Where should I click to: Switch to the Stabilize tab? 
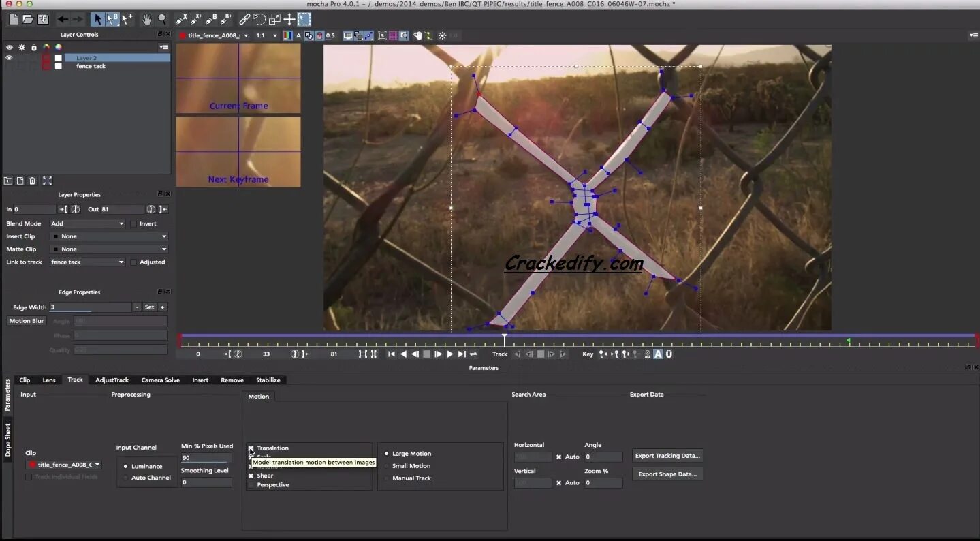tap(268, 380)
